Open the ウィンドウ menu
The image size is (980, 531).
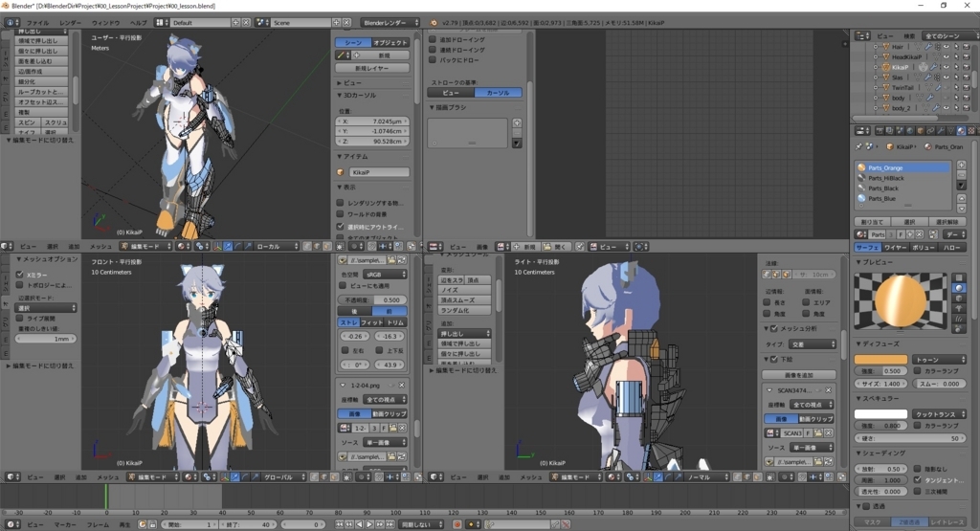point(105,23)
